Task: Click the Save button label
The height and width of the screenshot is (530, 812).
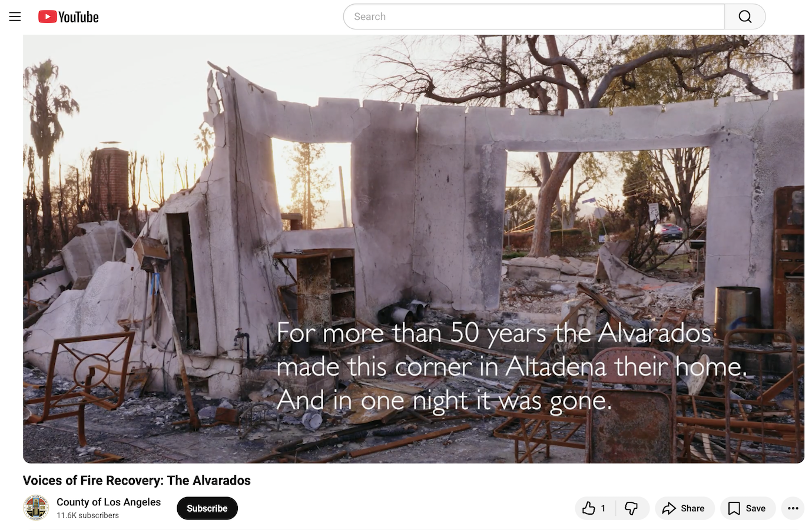Action: coord(755,508)
